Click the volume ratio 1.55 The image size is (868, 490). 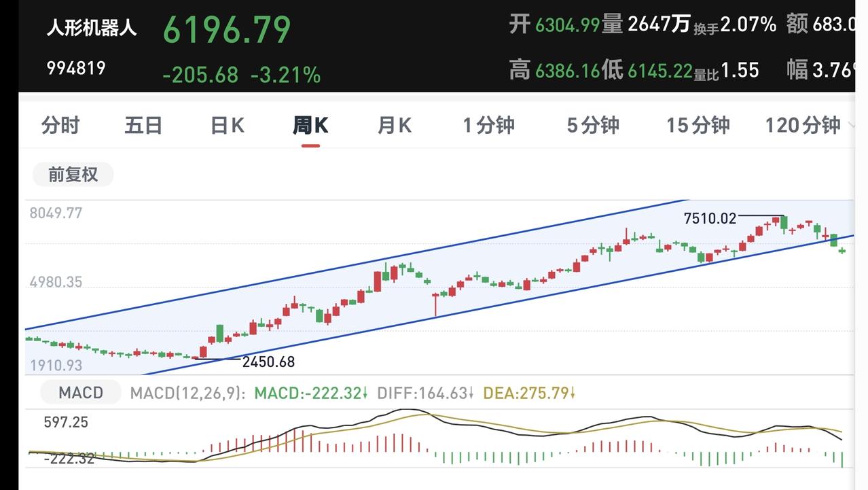[740, 71]
